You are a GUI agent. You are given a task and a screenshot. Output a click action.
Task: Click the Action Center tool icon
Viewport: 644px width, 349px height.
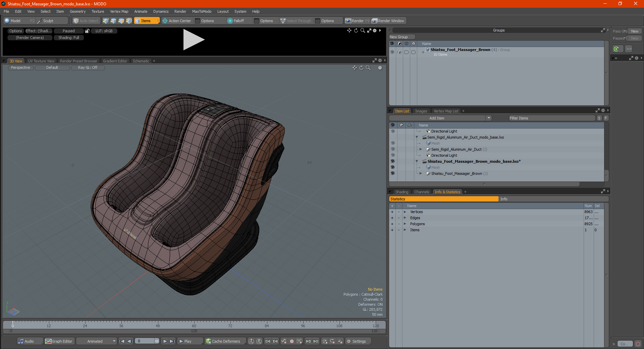pos(165,21)
